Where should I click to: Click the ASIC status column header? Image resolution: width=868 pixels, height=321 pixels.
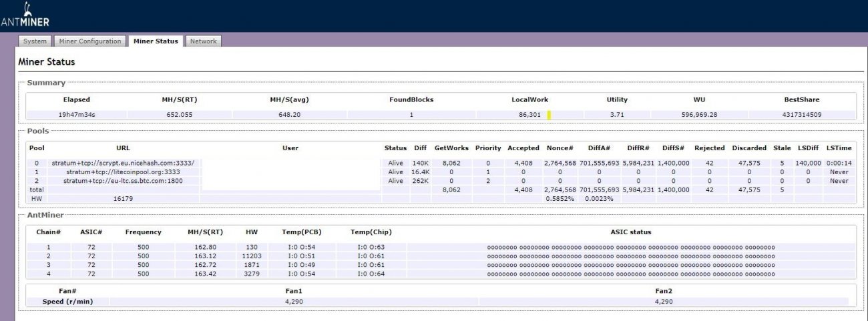click(630, 232)
